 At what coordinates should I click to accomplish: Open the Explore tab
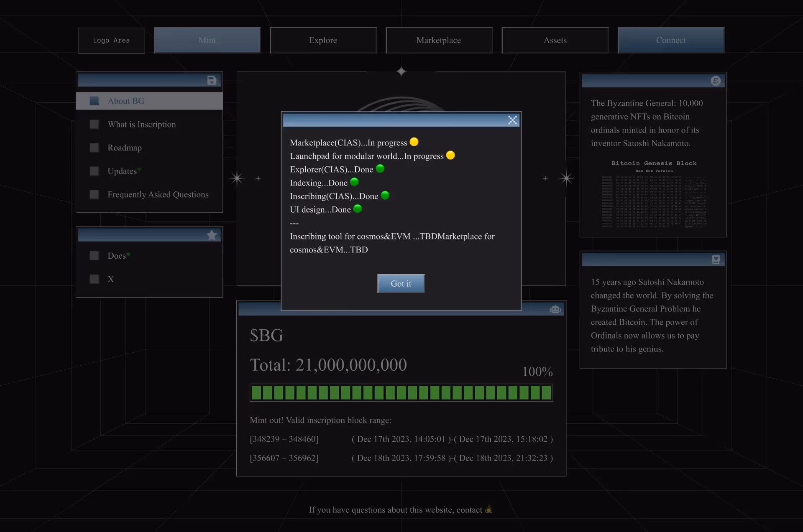point(323,40)
